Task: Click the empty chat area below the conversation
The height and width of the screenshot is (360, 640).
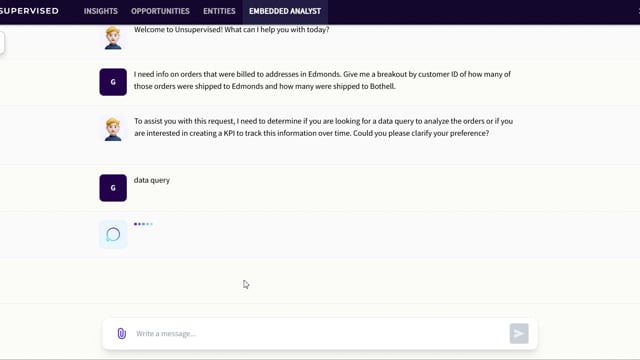Action: 320,280
